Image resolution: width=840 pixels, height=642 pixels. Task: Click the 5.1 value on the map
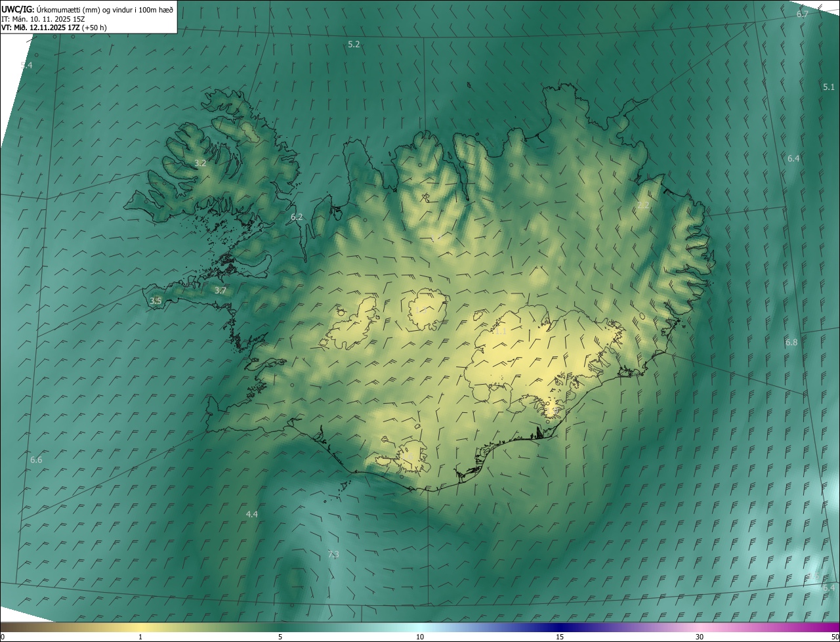point(829,87)
